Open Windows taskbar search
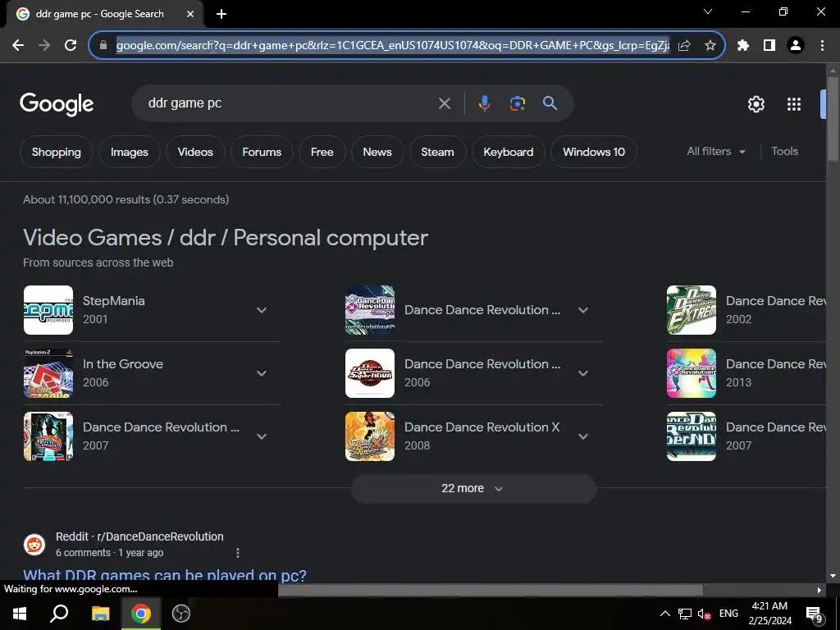840x630 pixels. 59,614
